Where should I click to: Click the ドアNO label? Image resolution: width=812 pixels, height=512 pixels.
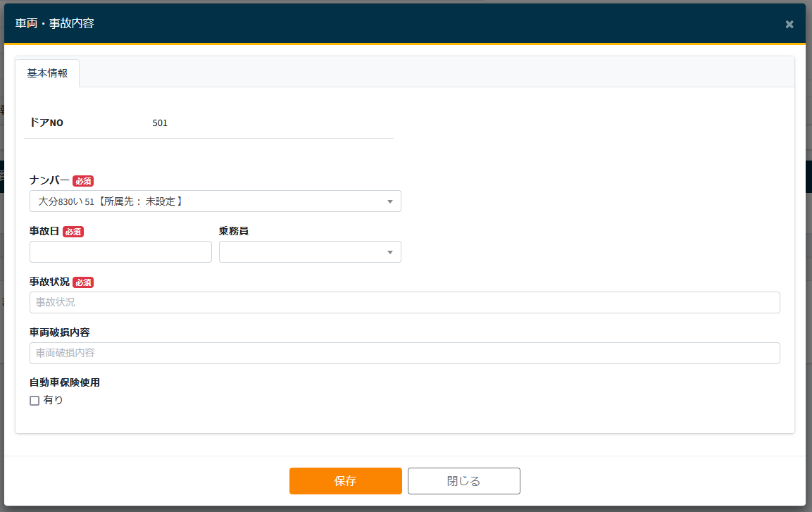(x=46, y=123)
